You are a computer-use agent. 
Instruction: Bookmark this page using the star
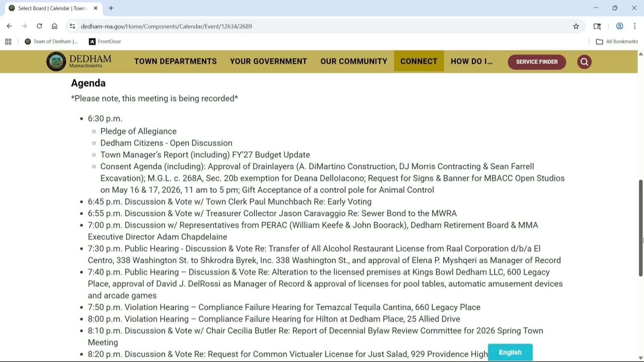(x=576, y=26)
